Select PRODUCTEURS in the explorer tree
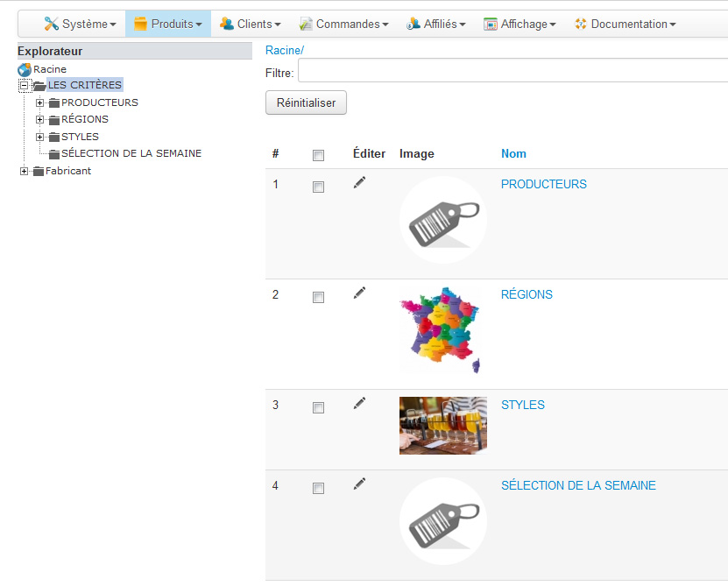The width and height of the screenshot is (728, 586). click(100, 102)
